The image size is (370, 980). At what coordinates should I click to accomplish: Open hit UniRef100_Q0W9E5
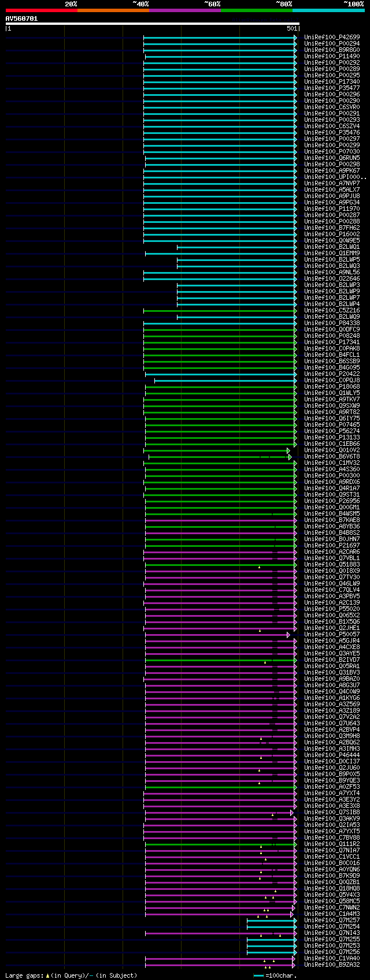pyautogui.click(x=332, y=240)
